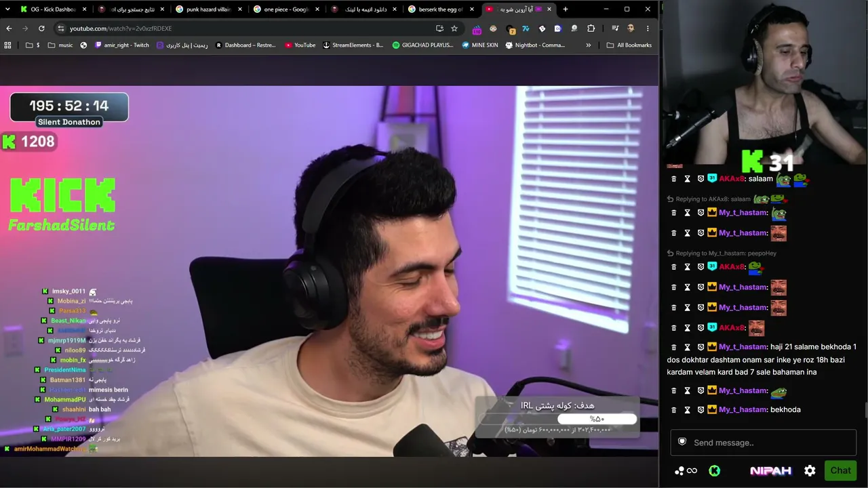The height and width of the screenshot is (488, 868).
Task: Click the YouTube video player
Action: 329,271
